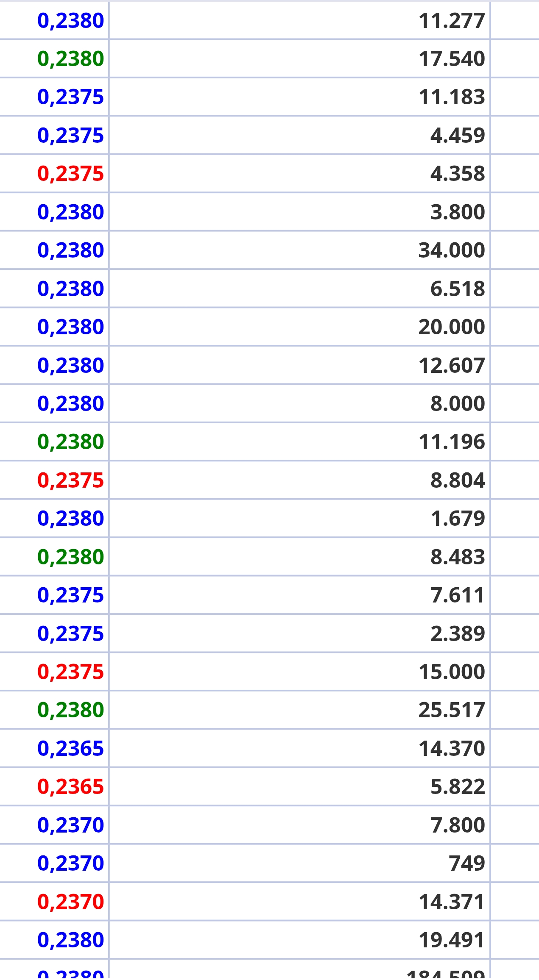The width and height of the screenshot is (539, 980).
Task: Select the red price beside 4.358
Action: (x=70, y=174)
